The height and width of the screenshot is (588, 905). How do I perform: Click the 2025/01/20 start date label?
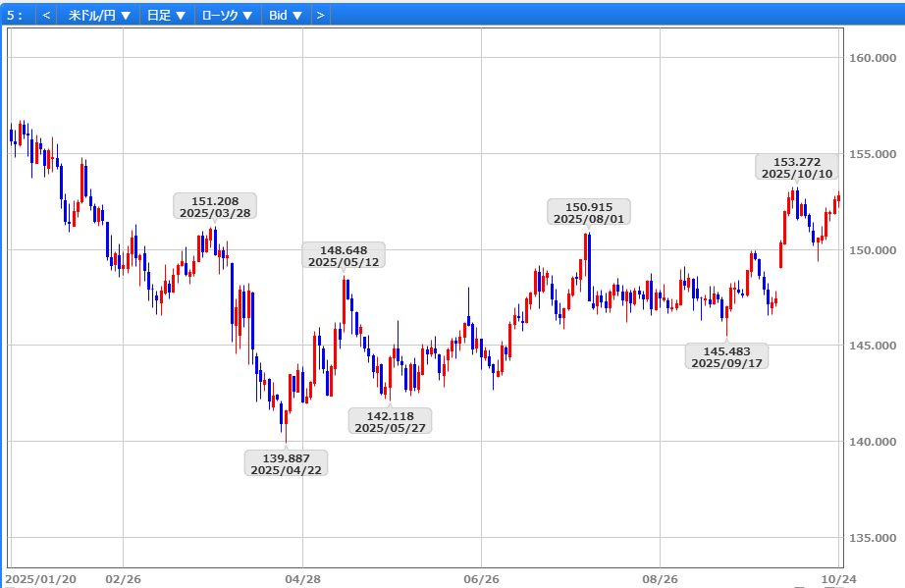41,579
